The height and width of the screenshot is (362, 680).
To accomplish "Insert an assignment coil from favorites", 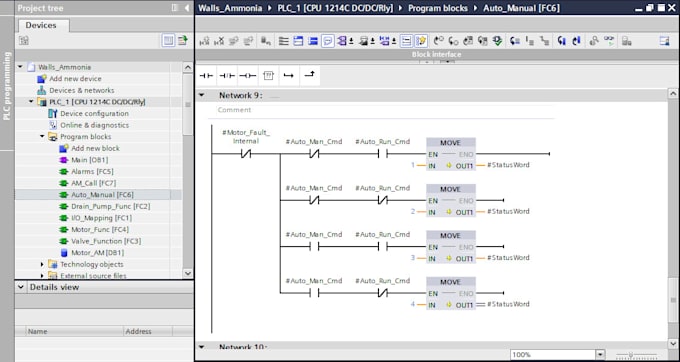I will coord(248,76).
